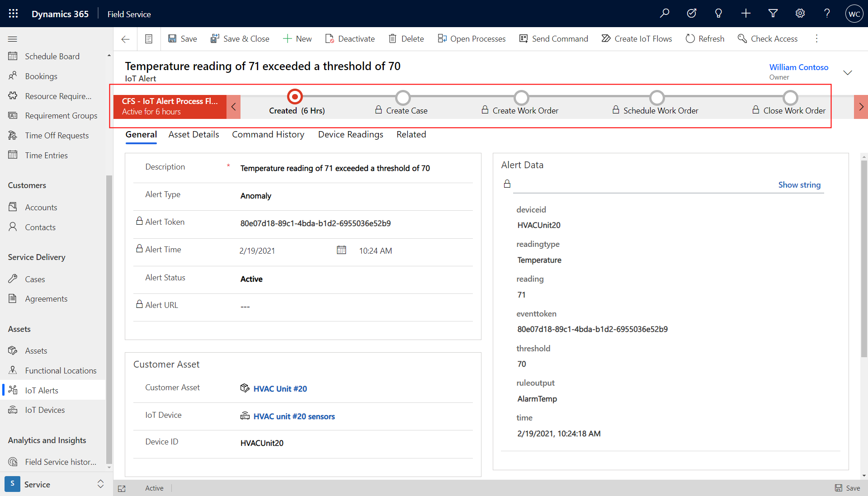
Task: Select the Asset Details tab
Action: [194, 134]
